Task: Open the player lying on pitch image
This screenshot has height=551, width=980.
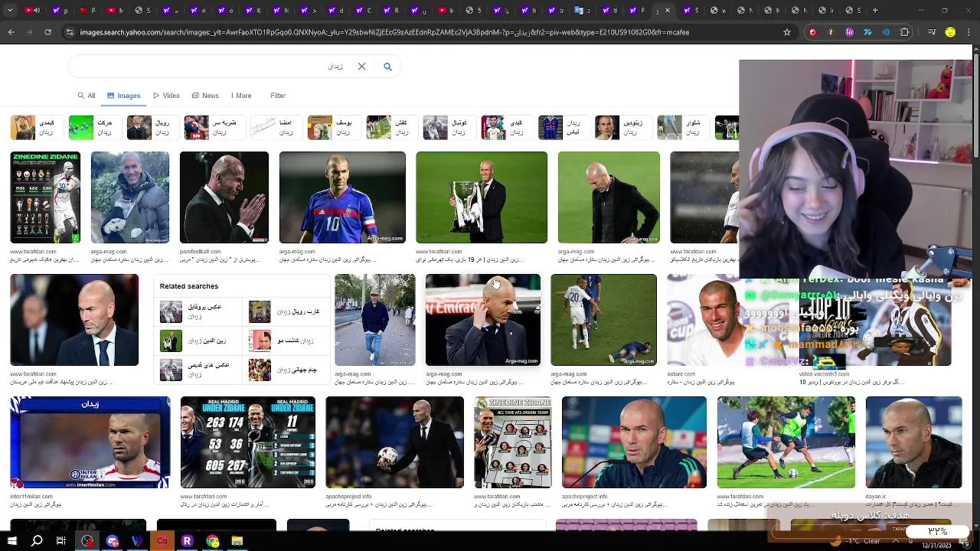Action: coord(603,320)
